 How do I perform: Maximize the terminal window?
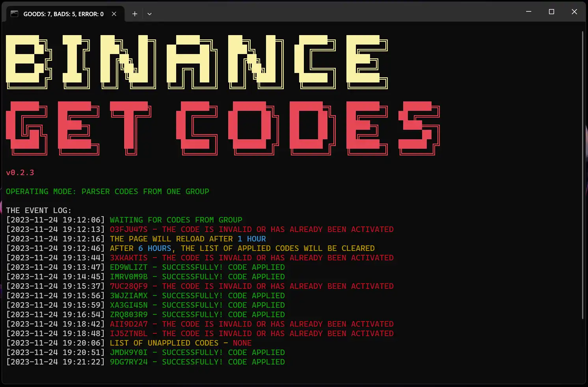pyautogui.click(x=552, y=12)
